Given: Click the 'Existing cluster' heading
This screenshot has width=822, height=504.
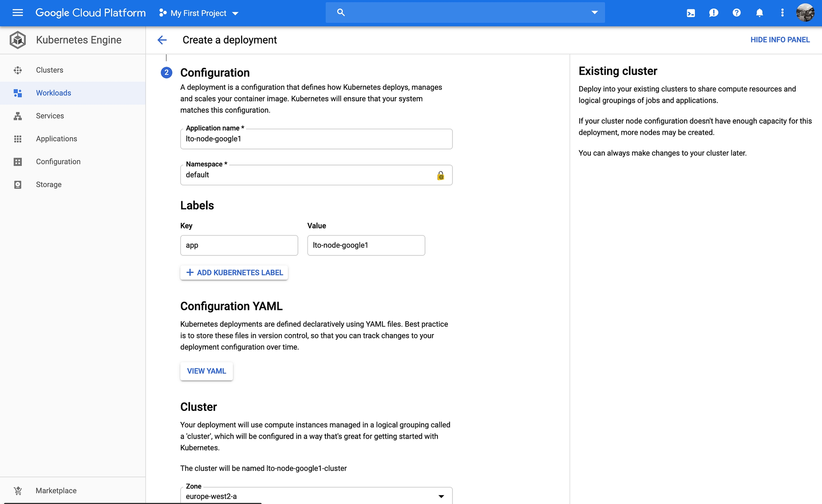Looking at the screenshot, I should [618, 71].
